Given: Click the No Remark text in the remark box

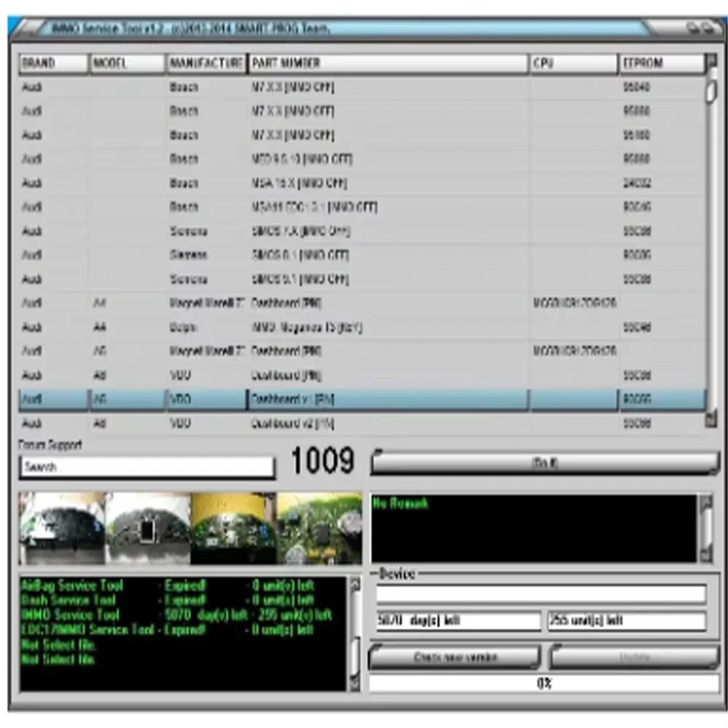Looking at the screenshot, I should coord(400,504).
